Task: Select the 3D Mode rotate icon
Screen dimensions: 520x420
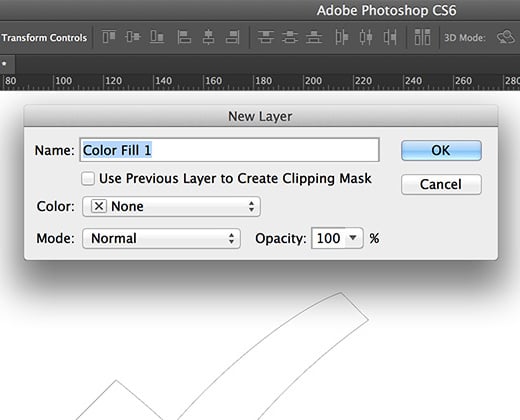Action: (505, 37)
